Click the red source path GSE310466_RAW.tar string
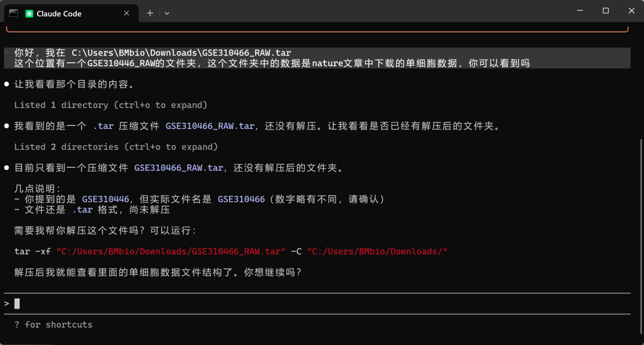 click(x=171, y=251)
